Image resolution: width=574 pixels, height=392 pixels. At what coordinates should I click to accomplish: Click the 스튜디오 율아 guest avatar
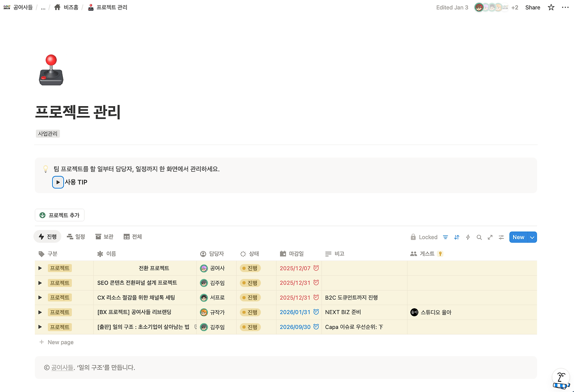tap(414, 312)
